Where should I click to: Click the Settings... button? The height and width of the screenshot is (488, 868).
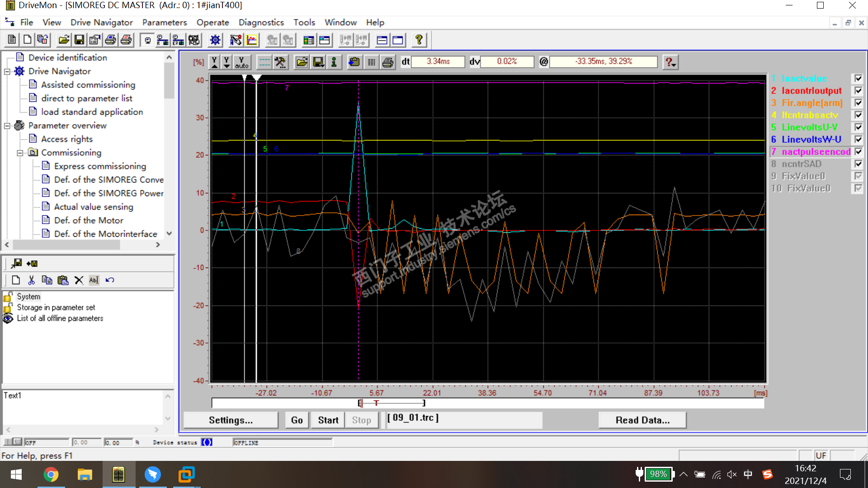click(231, 420)
